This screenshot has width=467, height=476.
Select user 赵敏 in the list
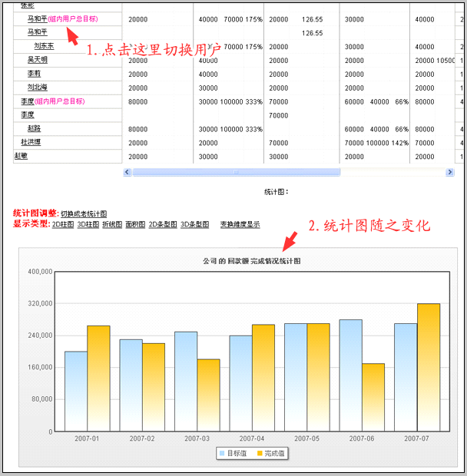click(21, 156)
